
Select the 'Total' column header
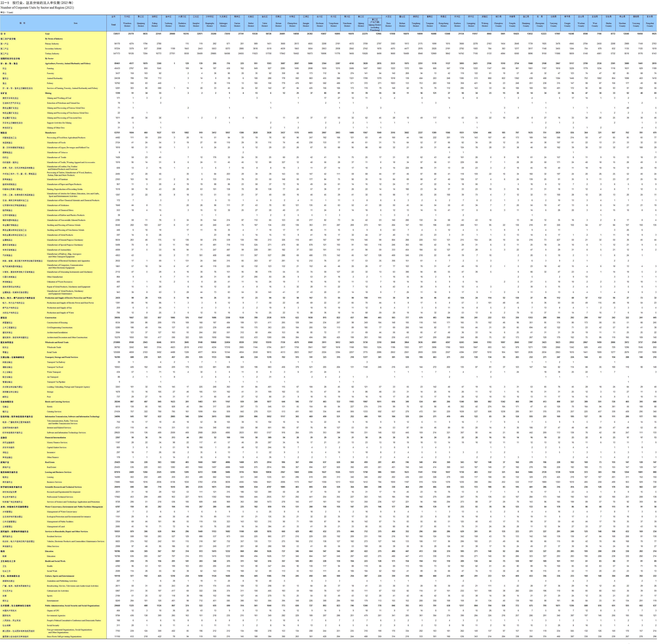pos(113,25)
